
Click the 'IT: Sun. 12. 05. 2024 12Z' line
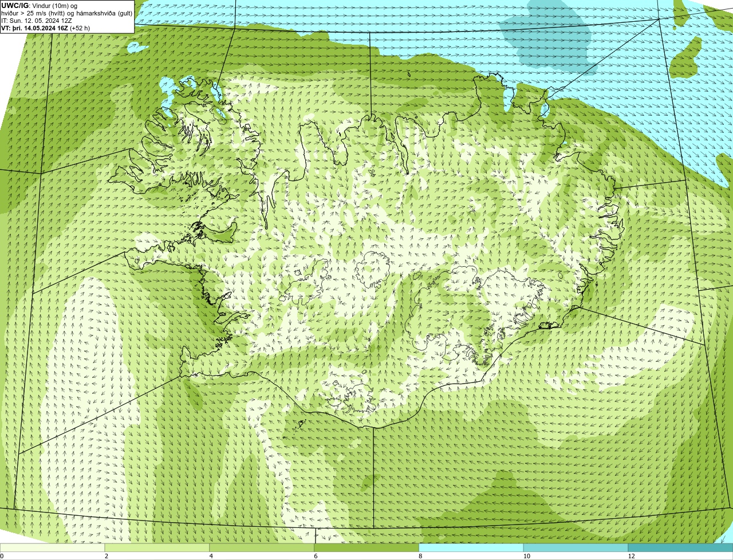(37, 21)
